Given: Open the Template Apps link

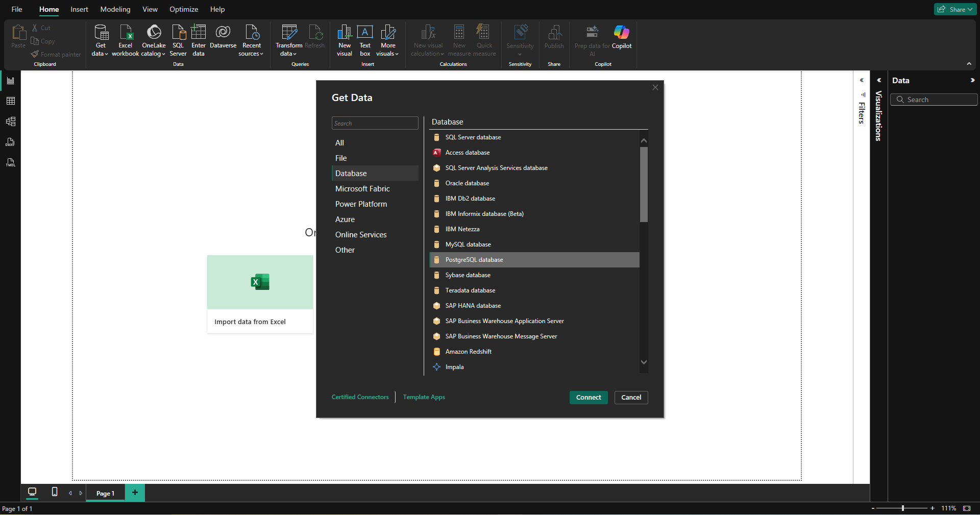Looking at the screenshot, I should (x=424, y=397).
